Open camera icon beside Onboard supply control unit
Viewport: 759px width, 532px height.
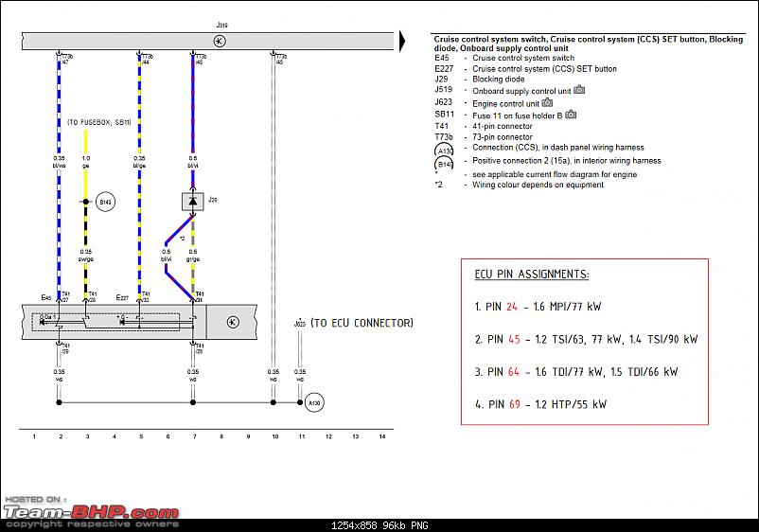579,90
